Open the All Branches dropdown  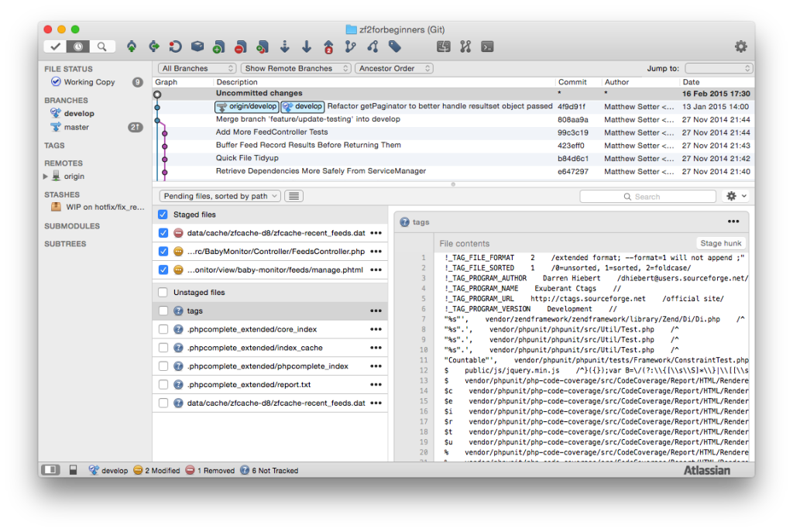197,68
